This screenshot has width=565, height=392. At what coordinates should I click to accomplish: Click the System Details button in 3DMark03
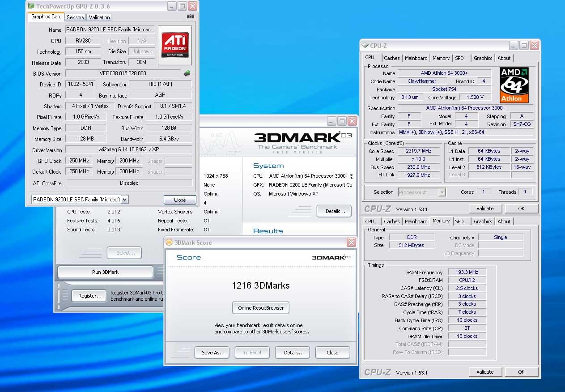coord(334,211)
